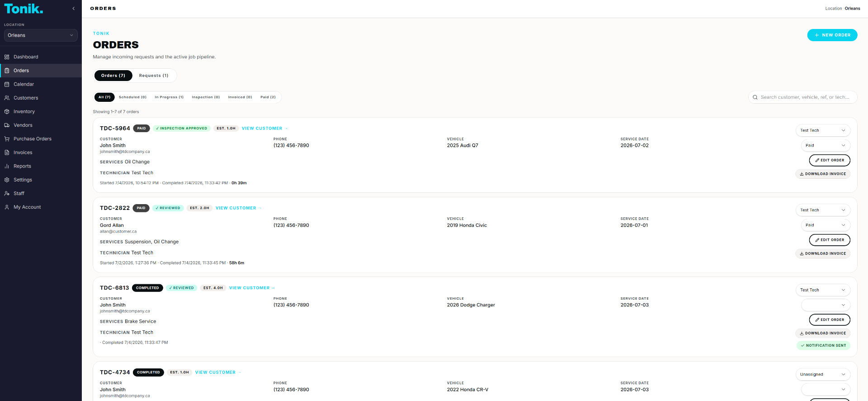Click the Inventory box icon in sidebar
Screen dimensions: 868x401
tap(7, 111)
